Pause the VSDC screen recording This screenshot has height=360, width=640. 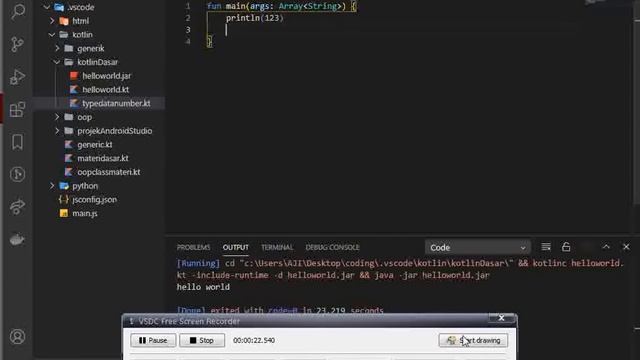pos(153,340)
